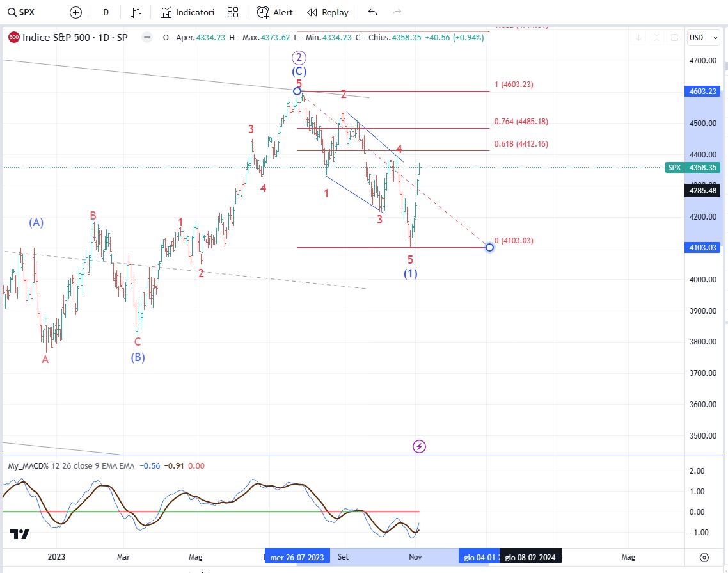Open the USD currency dropdown

click(704, 38)
